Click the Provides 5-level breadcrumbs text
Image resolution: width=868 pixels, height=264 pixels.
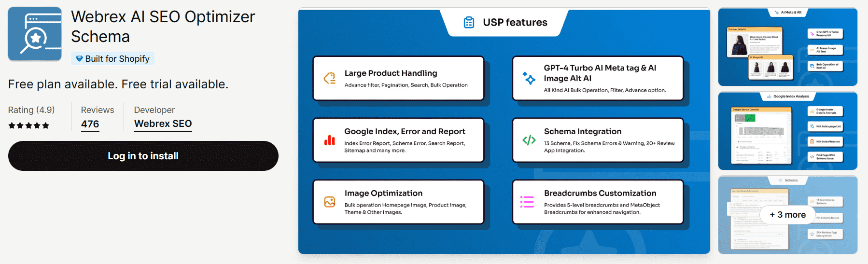tap(602, 208)
